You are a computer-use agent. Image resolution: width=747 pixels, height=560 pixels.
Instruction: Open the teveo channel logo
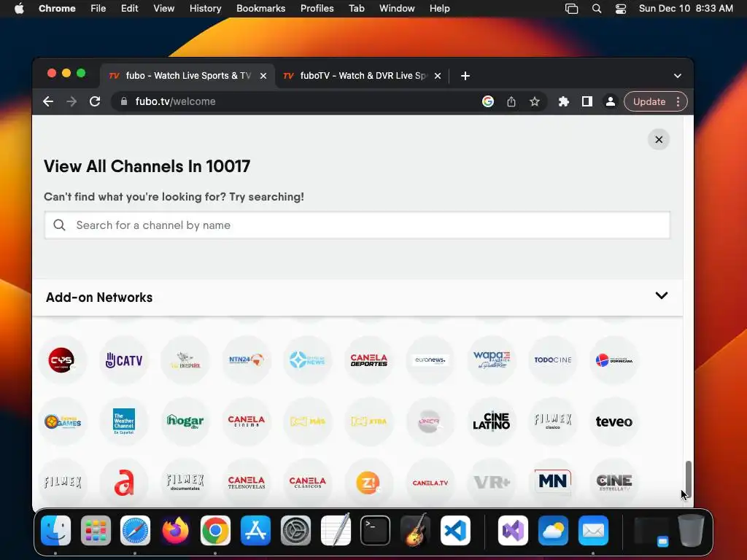[614, 421]
